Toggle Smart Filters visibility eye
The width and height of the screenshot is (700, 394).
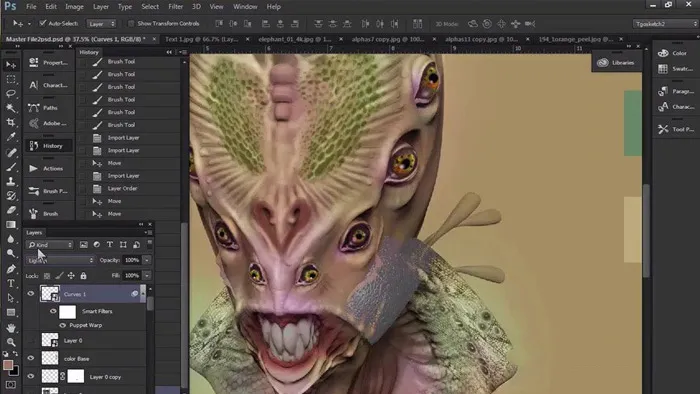coord(53,311)
